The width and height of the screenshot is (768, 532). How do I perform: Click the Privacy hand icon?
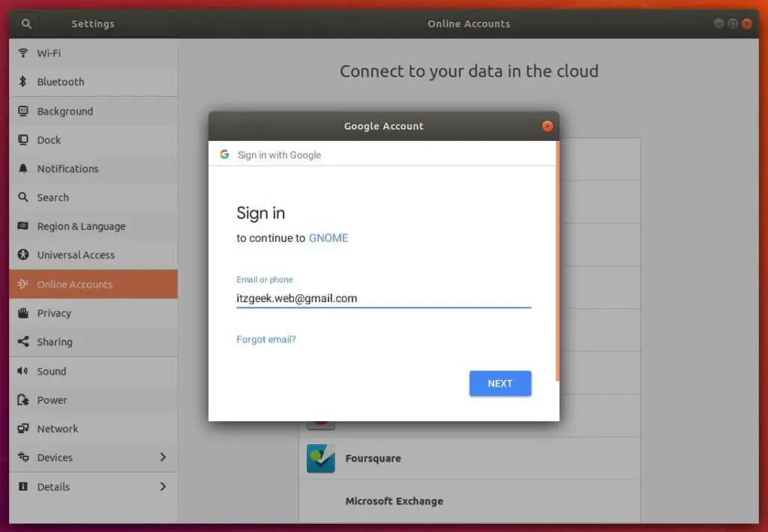point(22,312)
